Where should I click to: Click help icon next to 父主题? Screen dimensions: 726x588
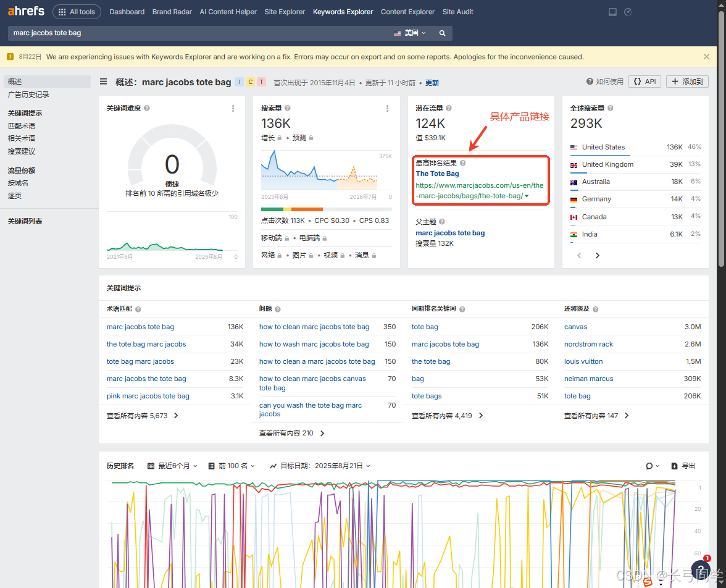click(x=442, y=222)
